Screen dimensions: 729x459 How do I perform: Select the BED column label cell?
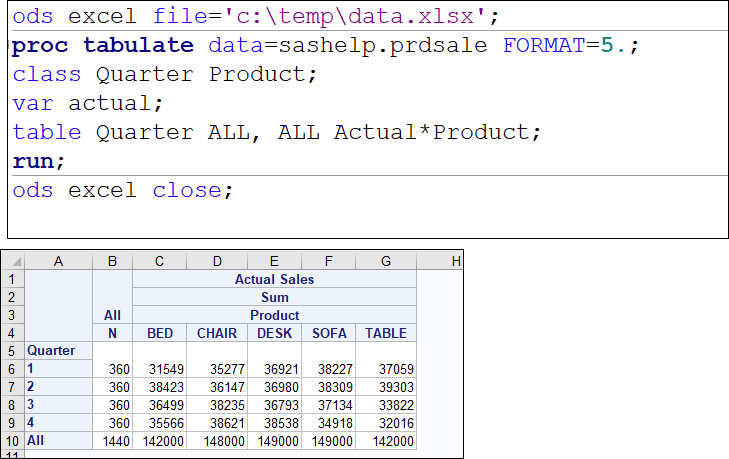[160, 333]
